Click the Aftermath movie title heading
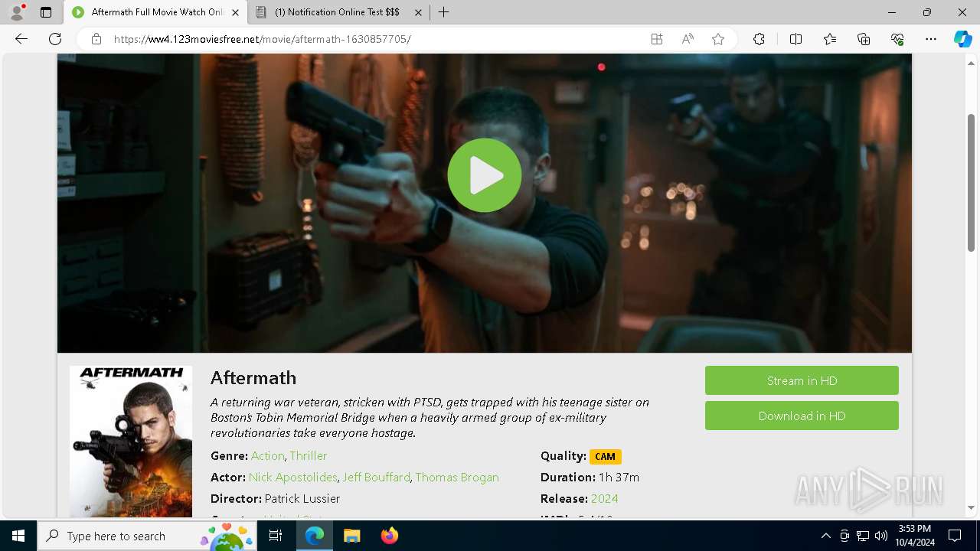 pos(253,378)
